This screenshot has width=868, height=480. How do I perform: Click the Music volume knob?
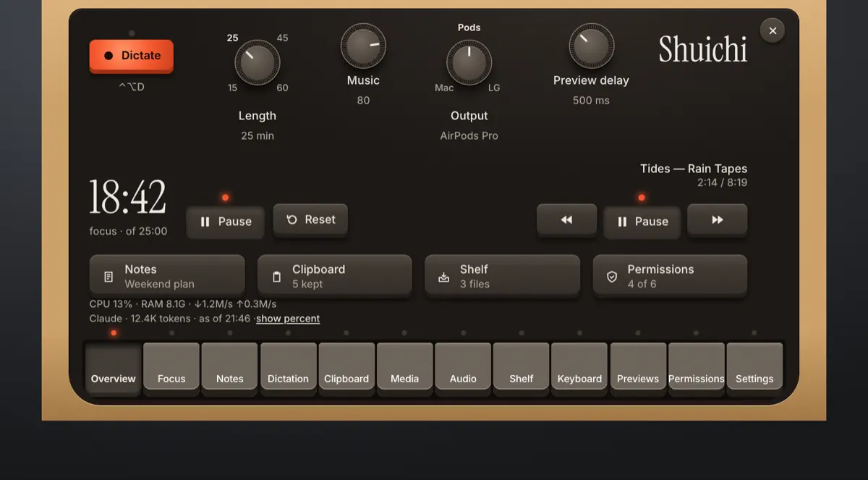tap(363, 45)
